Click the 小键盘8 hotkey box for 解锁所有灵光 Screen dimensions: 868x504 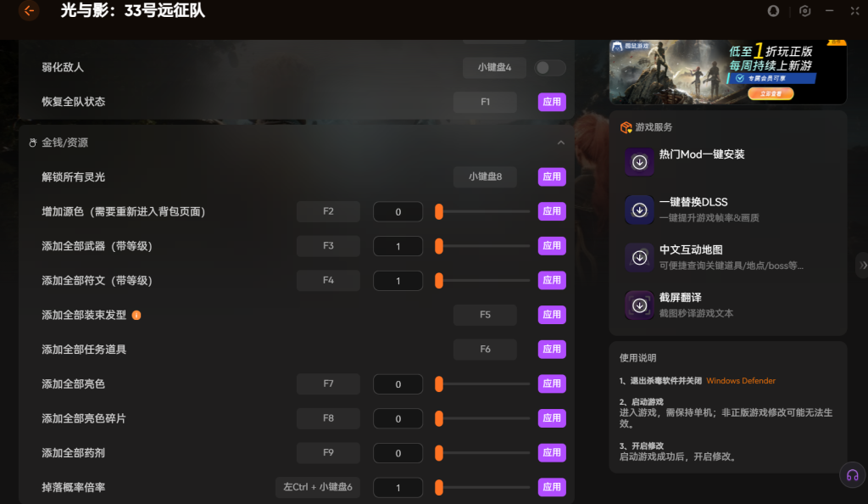coord(485,177)
